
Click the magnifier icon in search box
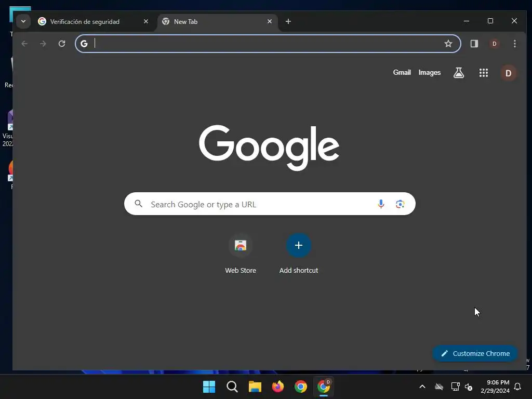[x=138, y=204]
